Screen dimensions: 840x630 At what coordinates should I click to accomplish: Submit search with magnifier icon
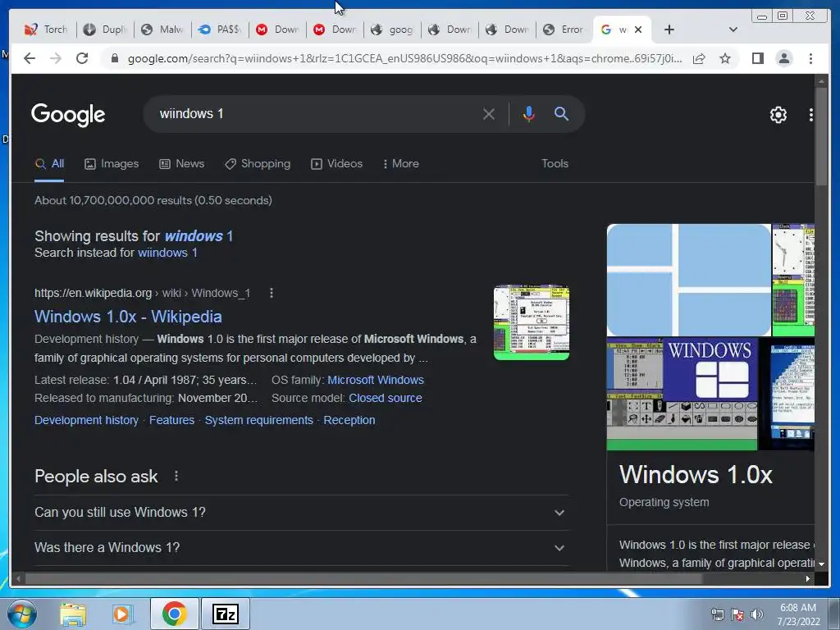pyautogui.click(x=561, y=113)
